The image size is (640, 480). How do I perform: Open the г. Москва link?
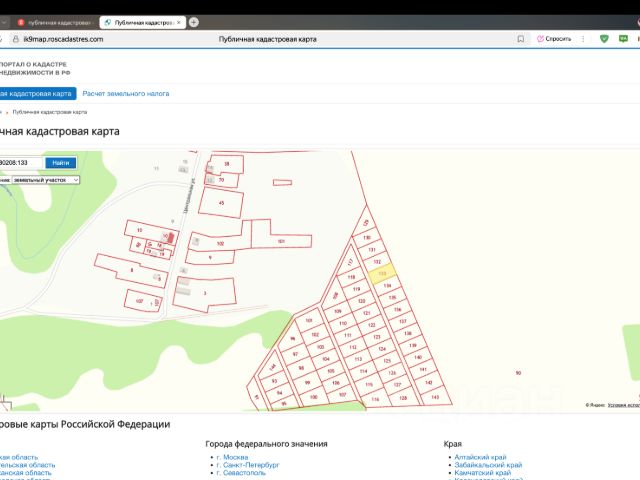point(232,457)
